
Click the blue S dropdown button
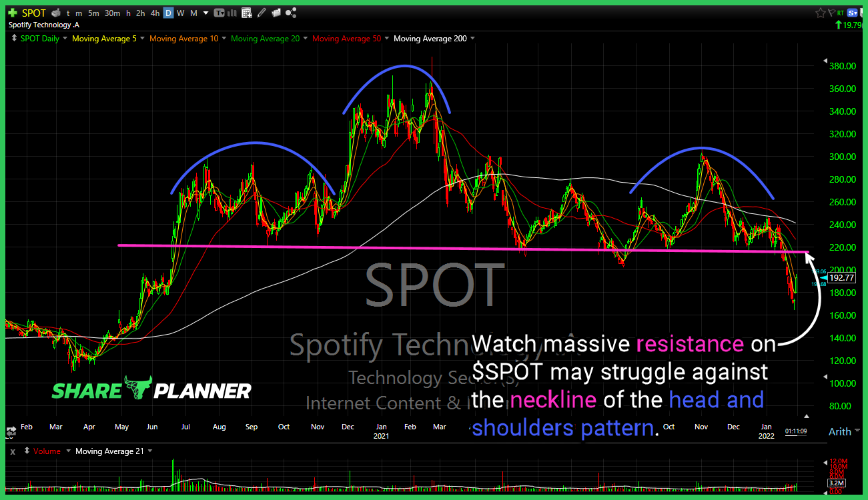click(854, 13)
